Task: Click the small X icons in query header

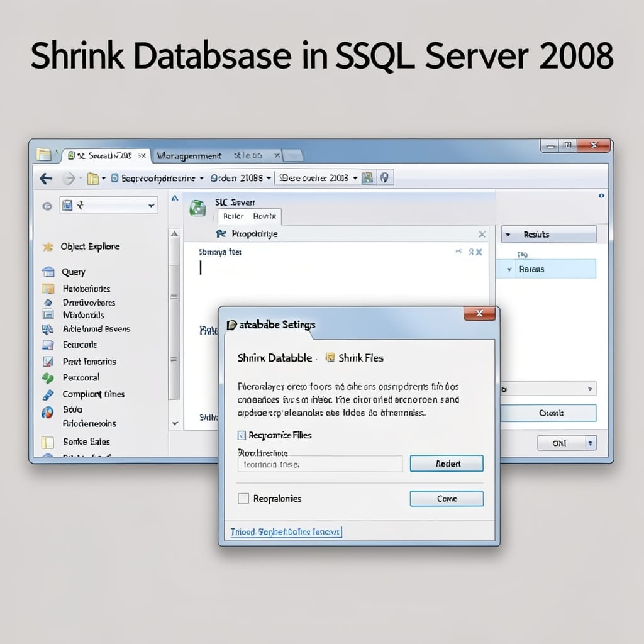Action: (x=475, y=252)
